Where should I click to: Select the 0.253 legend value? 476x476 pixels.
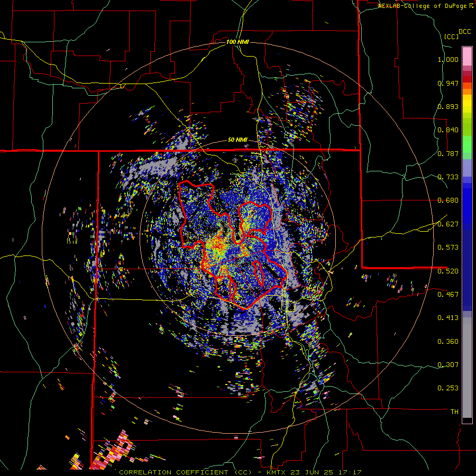coord(448,388)
